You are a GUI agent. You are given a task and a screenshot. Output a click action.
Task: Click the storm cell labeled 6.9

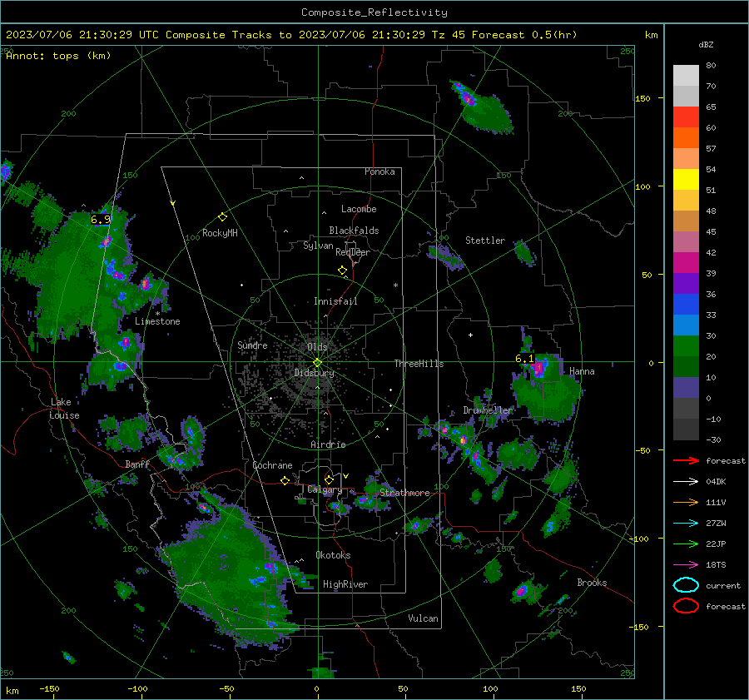(106, 241)
